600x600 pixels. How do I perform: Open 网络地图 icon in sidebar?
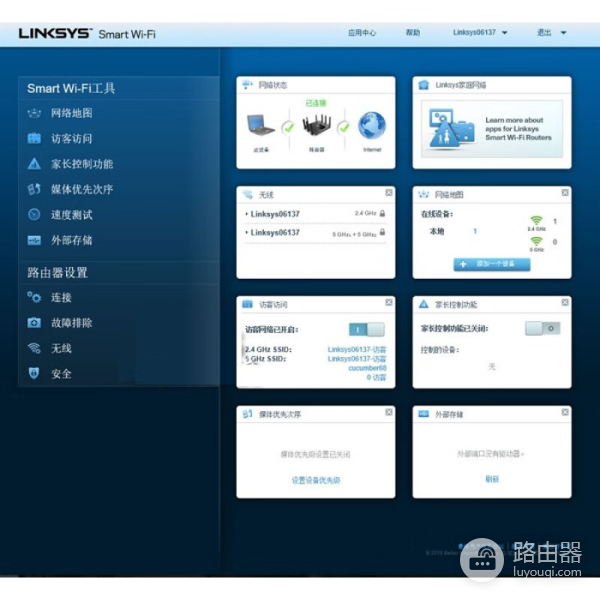coord(34,114)
